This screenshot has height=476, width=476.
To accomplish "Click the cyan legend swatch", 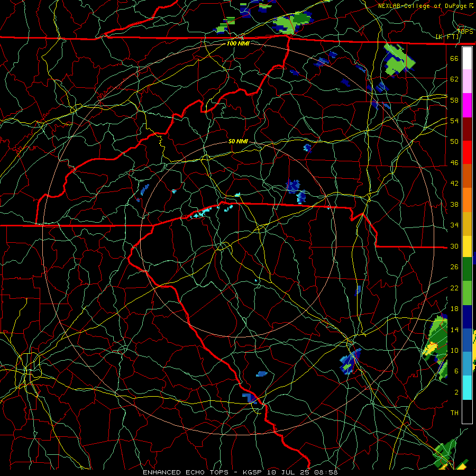I will (x=467, y=388).
